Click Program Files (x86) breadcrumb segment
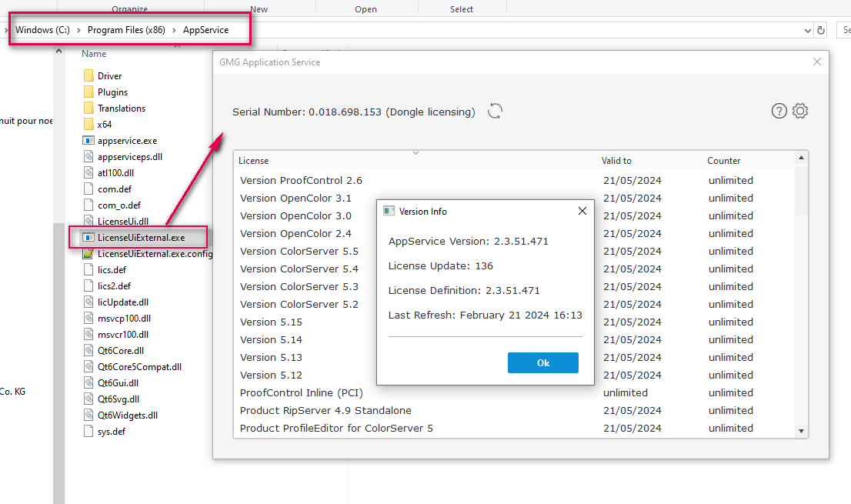The image size is (851, 504). click(x=126, y=30)
